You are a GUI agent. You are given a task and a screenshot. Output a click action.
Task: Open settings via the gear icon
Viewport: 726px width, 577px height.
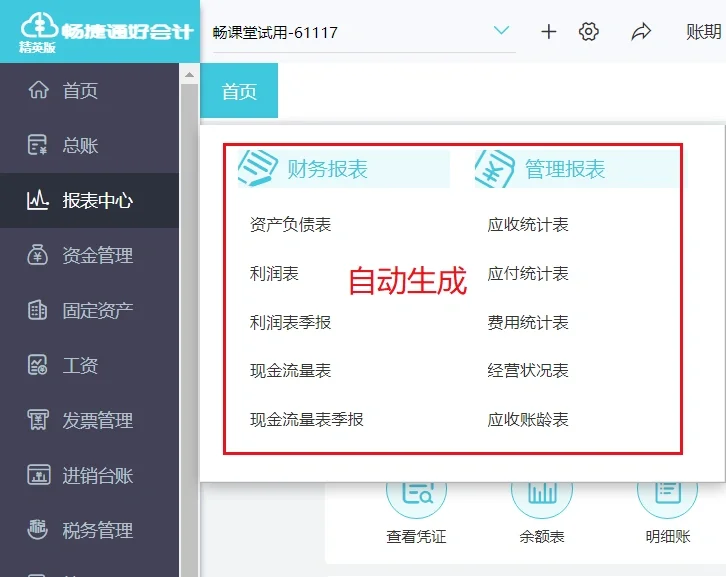click(588, 32)
